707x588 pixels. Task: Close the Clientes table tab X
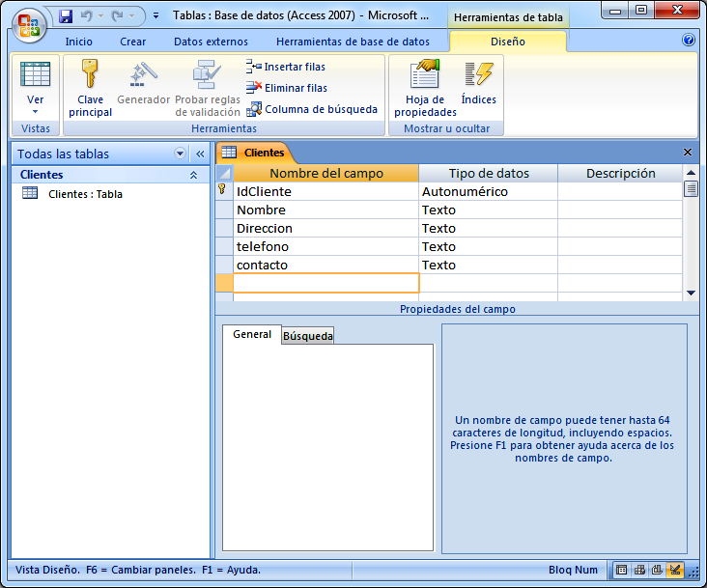687,153
